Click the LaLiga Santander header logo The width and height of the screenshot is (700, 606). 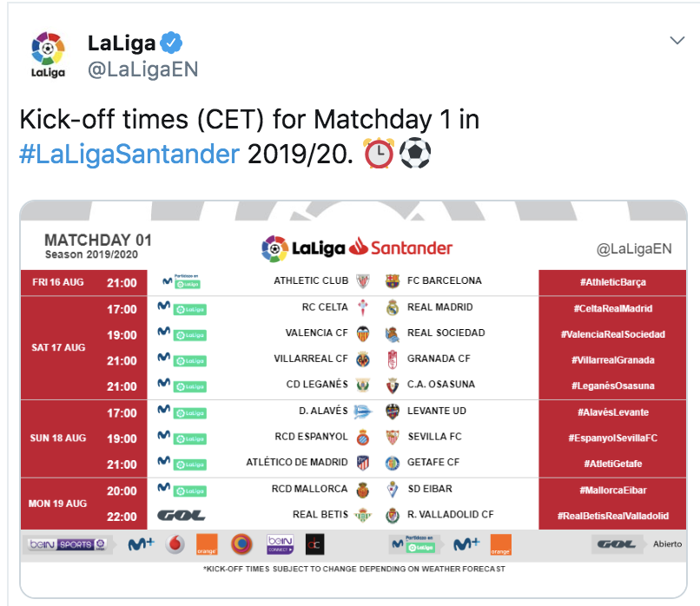pyautogui.click(x=357, y=248)
